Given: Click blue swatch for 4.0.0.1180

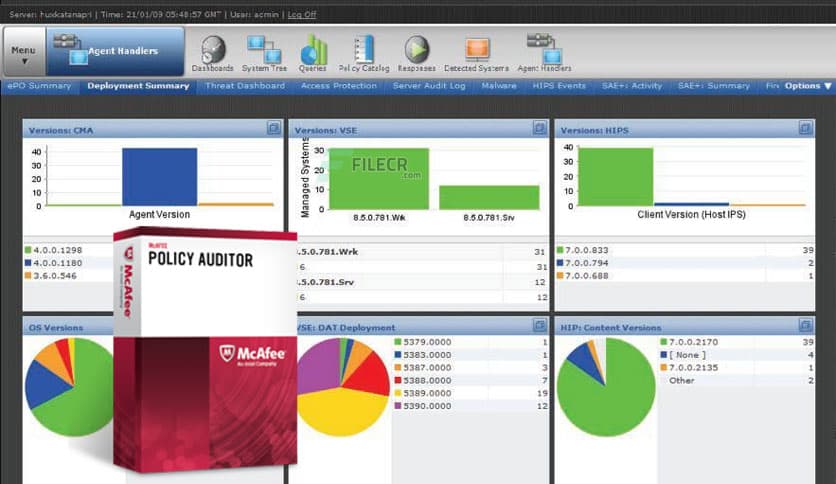Looking at the screenshot, I should [28, 263].
